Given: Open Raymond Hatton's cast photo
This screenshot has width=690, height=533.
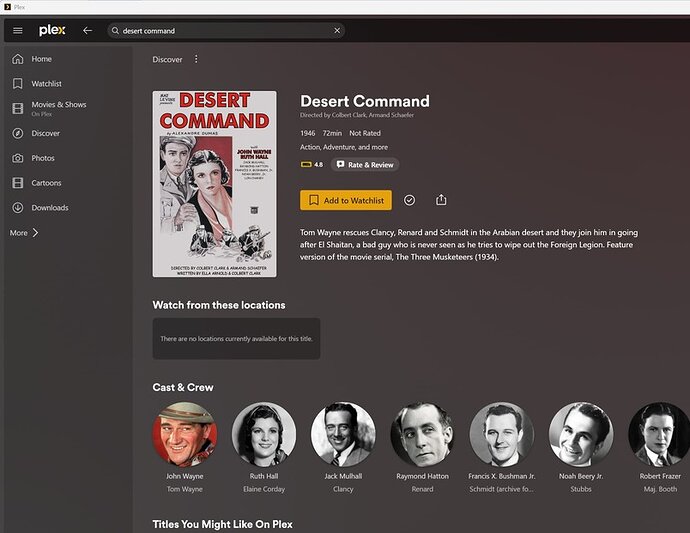Looking at the screenshot, I should 422,434.
